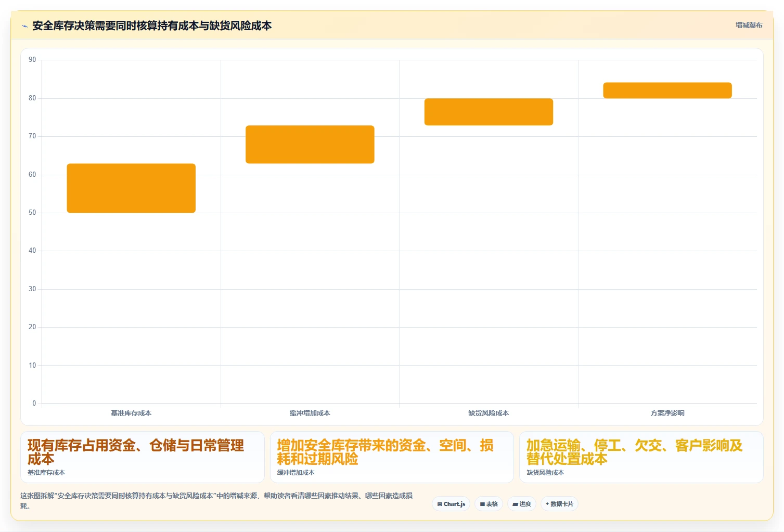Click y-axis value 30
Screen dimensions: 784x532
32,289
